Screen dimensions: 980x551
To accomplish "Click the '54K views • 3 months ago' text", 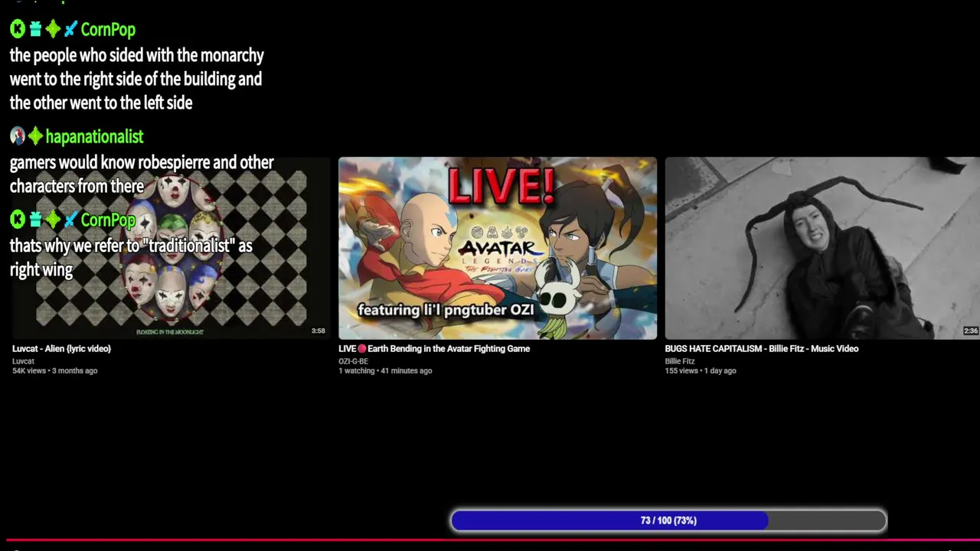I will [x=54, y=371].
